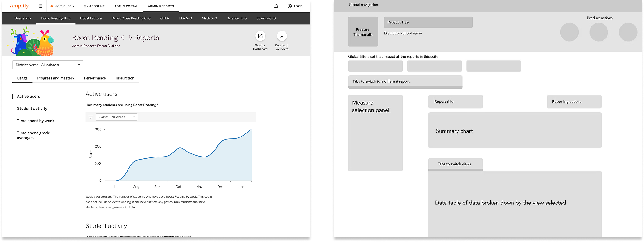This screenshot has width=644, height=242.
Task: Open the Boost Lectura tab
Action: pos(91,18)
